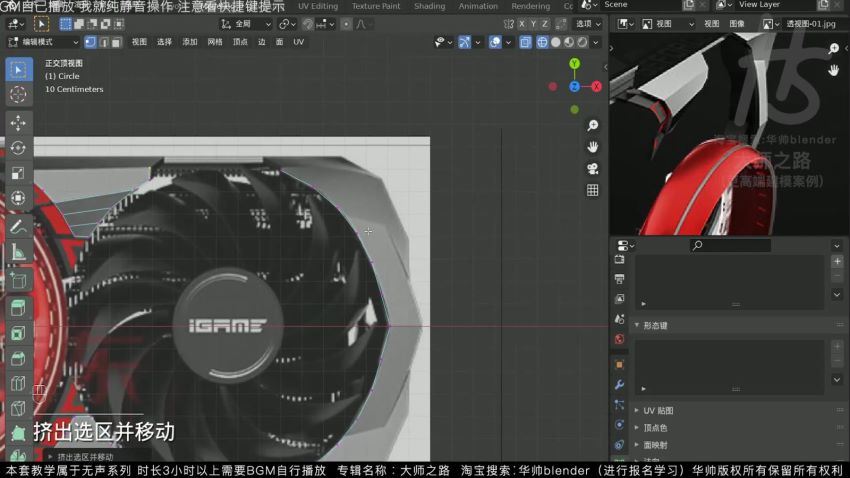Screen dimensions: 850x478
Task: Open image editor 视图 mode dropdown
Action: (668, 24)
